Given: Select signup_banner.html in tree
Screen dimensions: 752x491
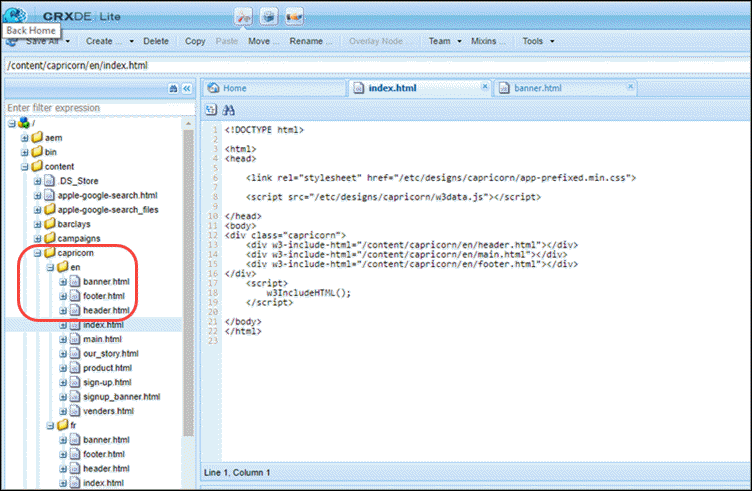Looking at the screenshot, I should (x=121, y=397).
